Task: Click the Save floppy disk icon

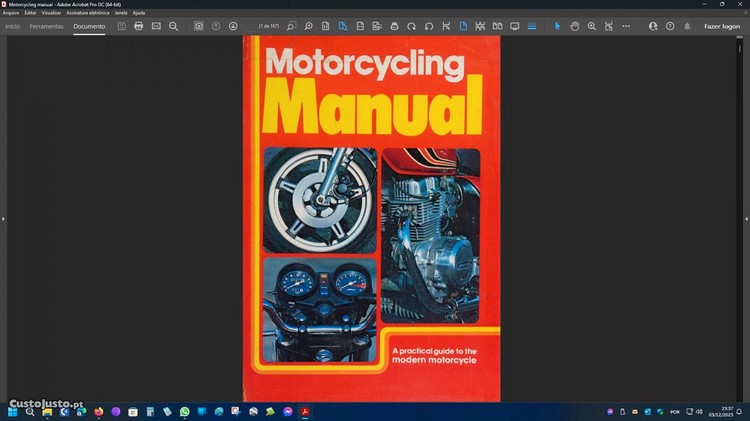Action: coord(122,26)
